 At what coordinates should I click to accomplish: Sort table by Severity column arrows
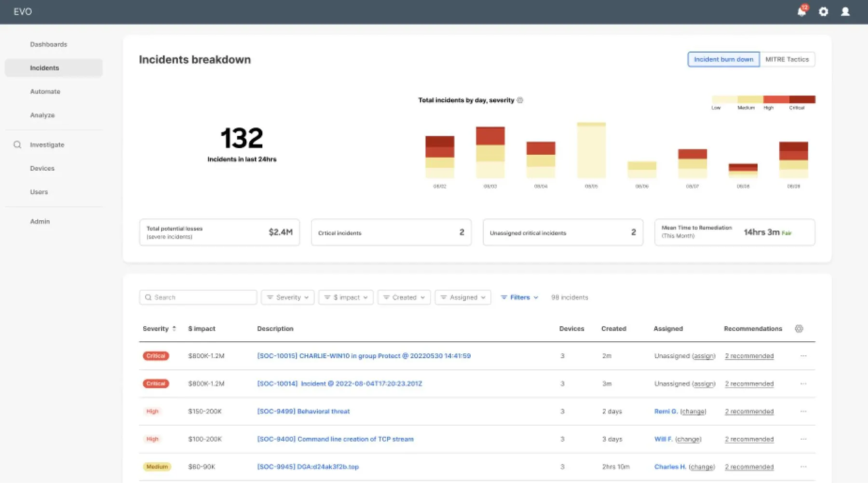point(174,329)
